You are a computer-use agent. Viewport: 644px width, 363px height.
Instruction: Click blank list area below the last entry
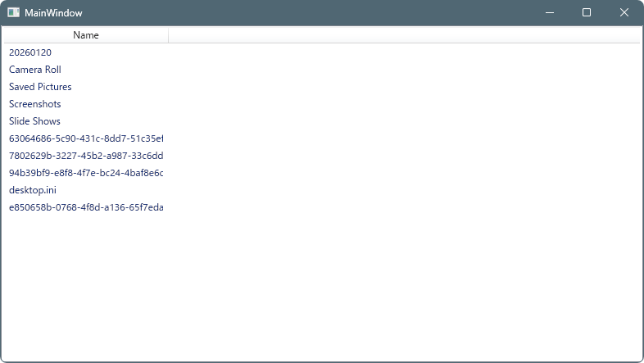[x=320, y=287]
